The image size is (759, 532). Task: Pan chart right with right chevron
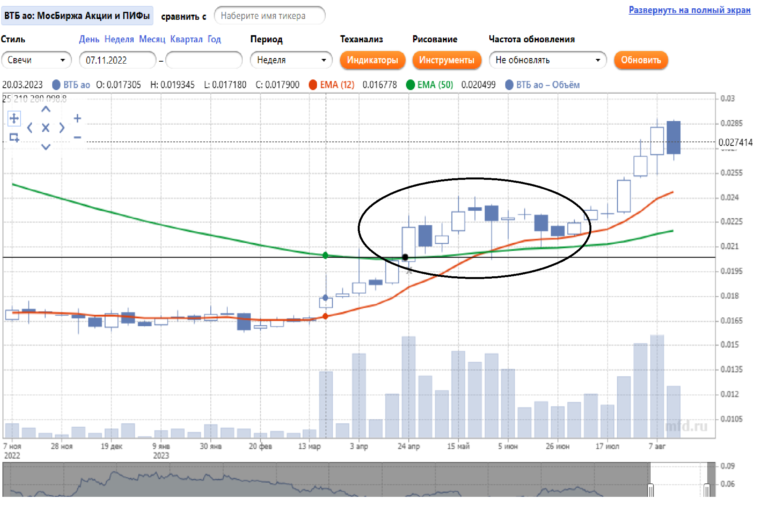62,128
